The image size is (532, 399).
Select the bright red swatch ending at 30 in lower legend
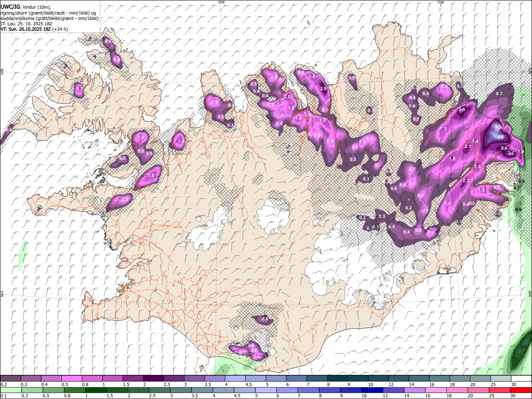pos(520,390)
